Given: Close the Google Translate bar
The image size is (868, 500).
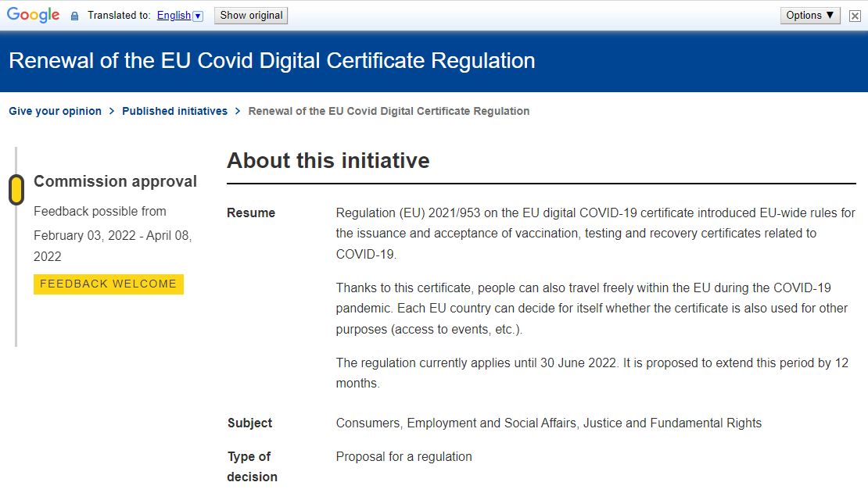Looking at the screenshot, I should coord(855,16).
